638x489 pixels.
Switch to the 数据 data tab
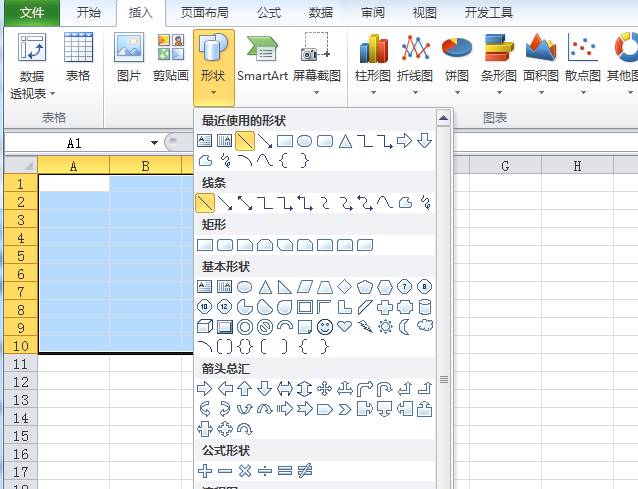(x=321, y=13)
